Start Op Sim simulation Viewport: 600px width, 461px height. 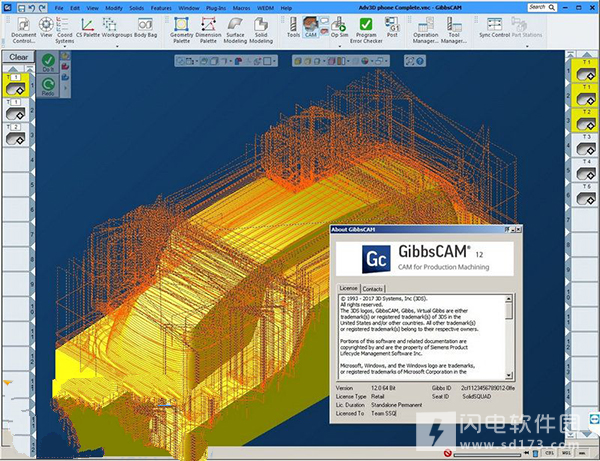coord(339,27)
